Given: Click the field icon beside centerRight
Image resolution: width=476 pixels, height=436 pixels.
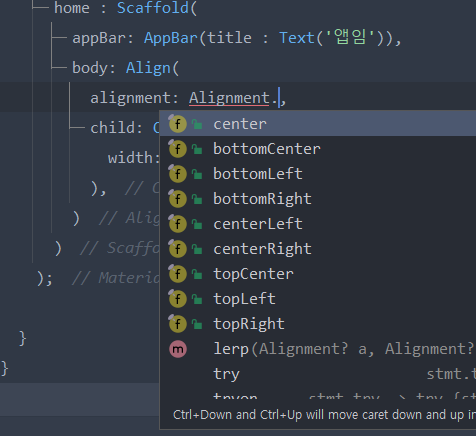Looking at the screenshot, I should tap(177, 249).
